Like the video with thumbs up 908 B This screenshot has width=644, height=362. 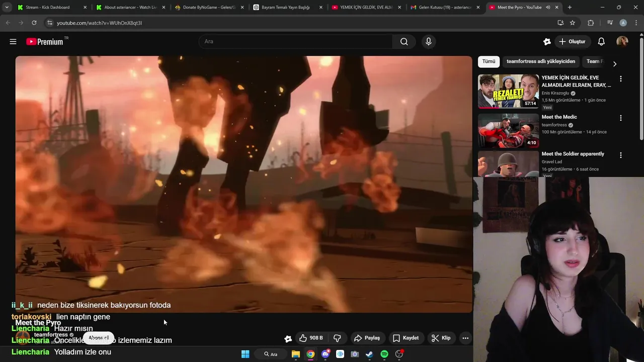click(311, 338)
